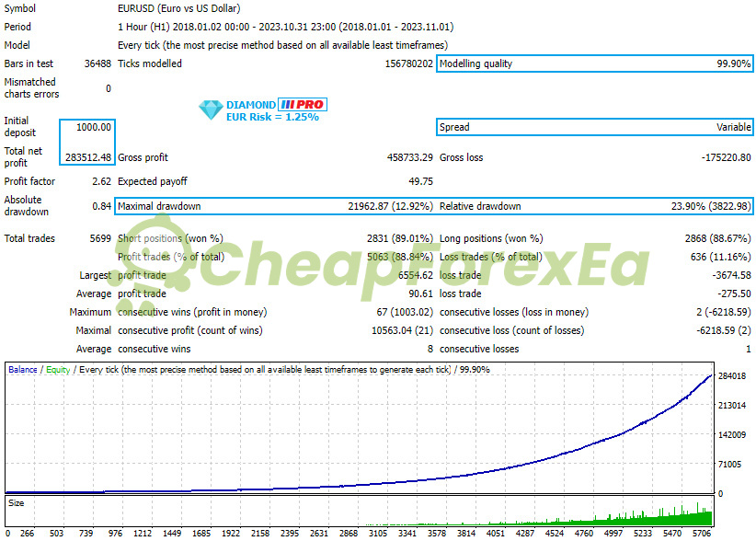The height and width of the screenshot is (541, 756).
Task: Click consecutive wins value 67 (1003.02)
Action: click(x=405, y=313)
